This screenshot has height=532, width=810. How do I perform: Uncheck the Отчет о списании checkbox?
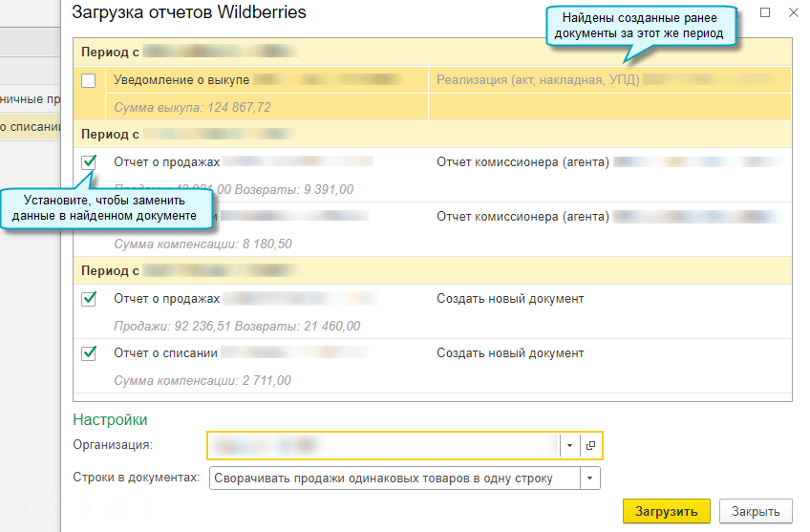[x=88, y=353]
